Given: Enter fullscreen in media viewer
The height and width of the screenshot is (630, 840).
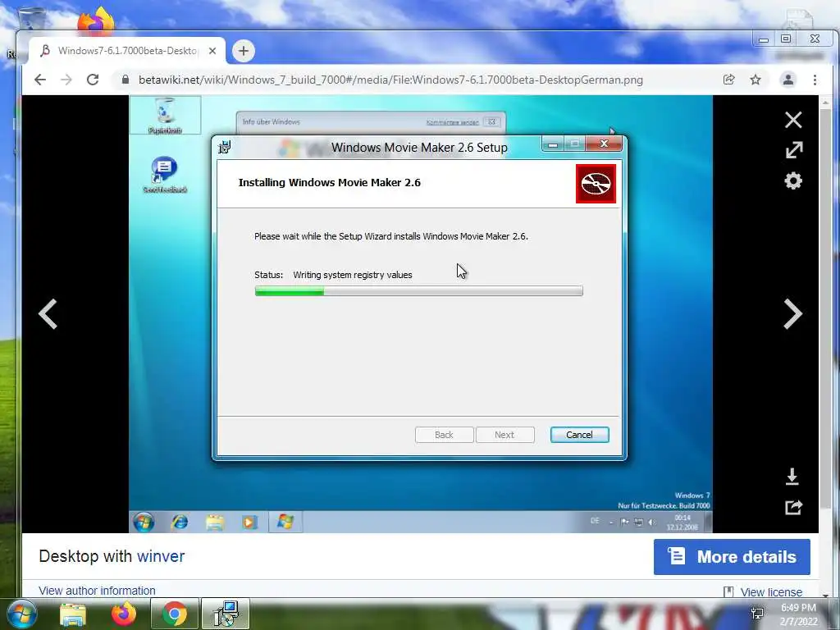Looking at the screenshot, I should (x=793, y=150).
